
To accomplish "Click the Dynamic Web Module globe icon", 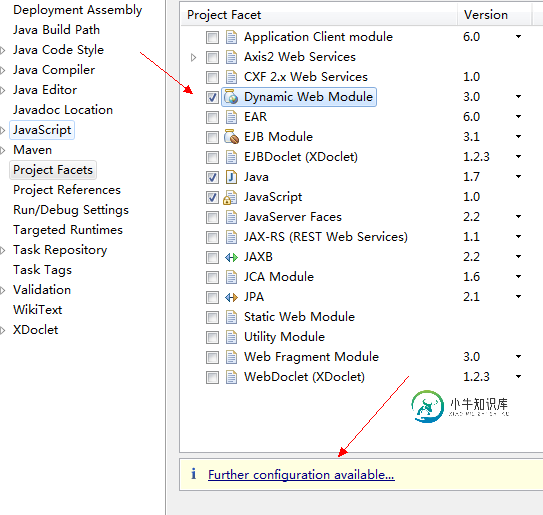I will point(231,97).
